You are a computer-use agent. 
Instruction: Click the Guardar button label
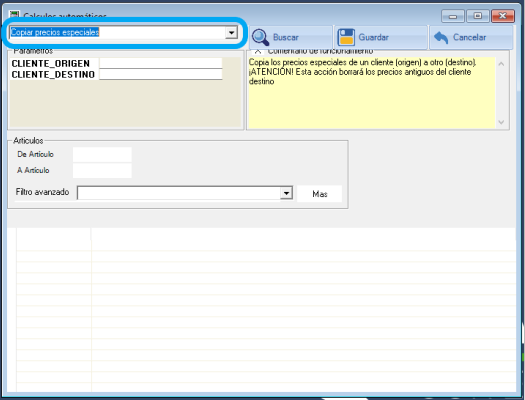tap(374, 37)
